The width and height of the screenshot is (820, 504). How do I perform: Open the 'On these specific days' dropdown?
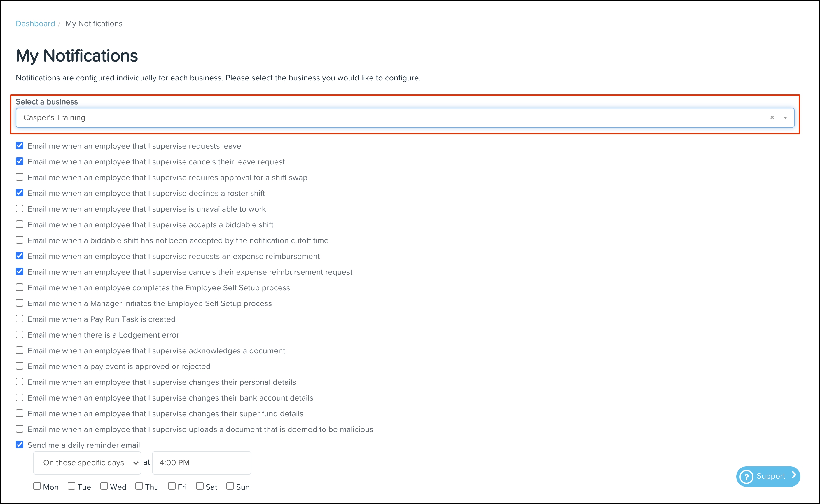87,463
